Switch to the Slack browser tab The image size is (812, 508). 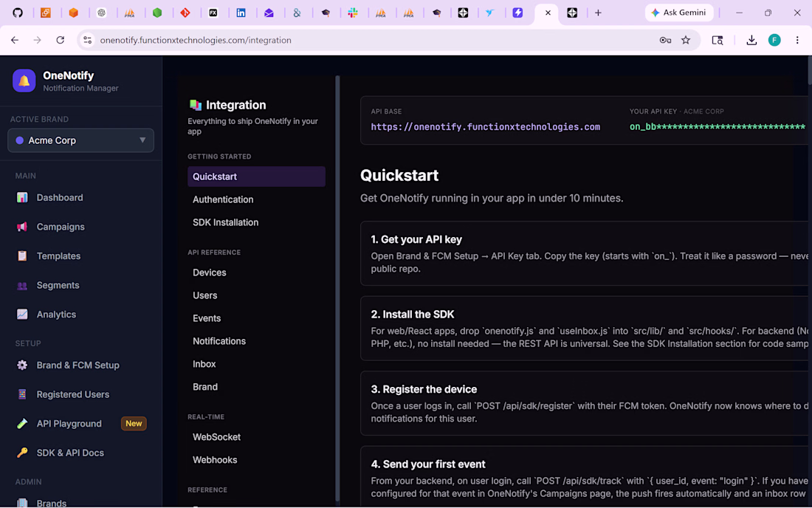[353, 13]
